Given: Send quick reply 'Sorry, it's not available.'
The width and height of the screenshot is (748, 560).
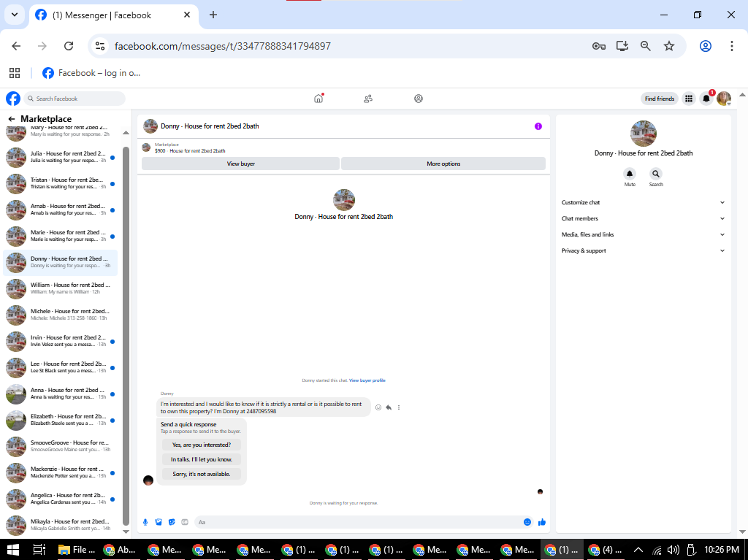Looking at the screenshot, I should pyautogui.click(x=202, y=474).
